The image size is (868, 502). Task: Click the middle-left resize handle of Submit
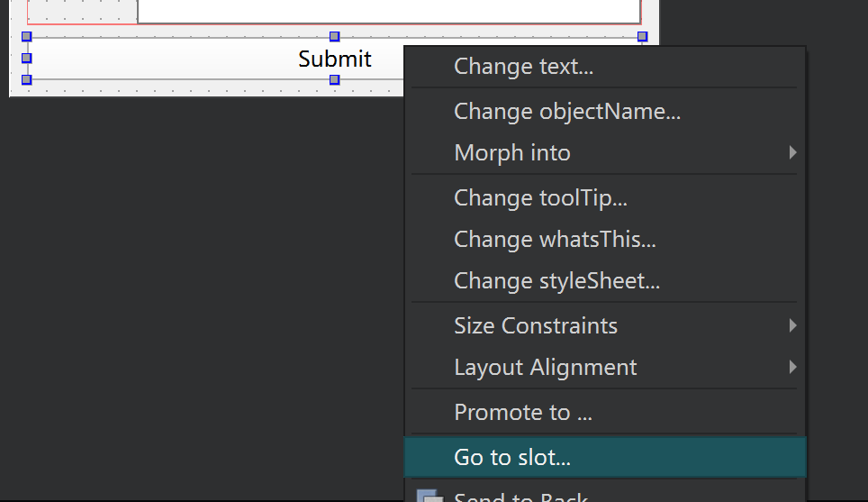point(26,59)
